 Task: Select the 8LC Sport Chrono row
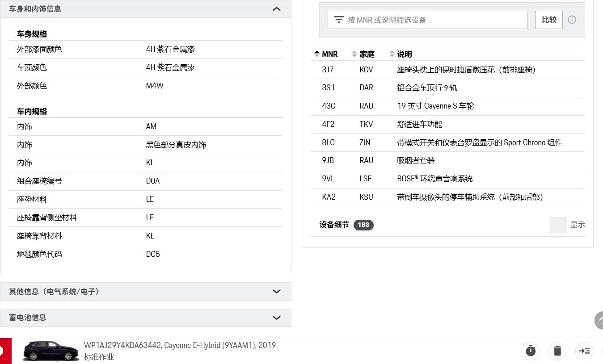coord(448,142)
